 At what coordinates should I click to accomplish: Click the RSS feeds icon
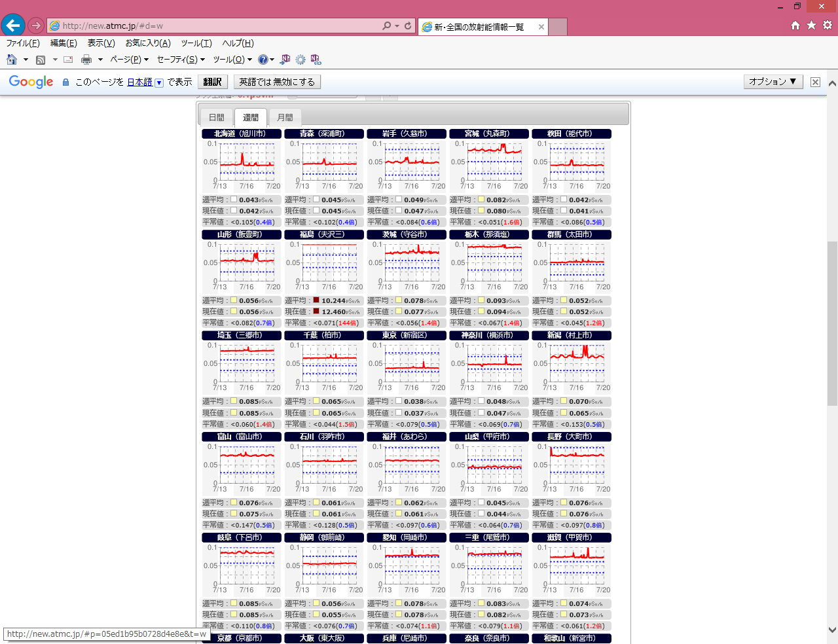click(x=41, y=60)
